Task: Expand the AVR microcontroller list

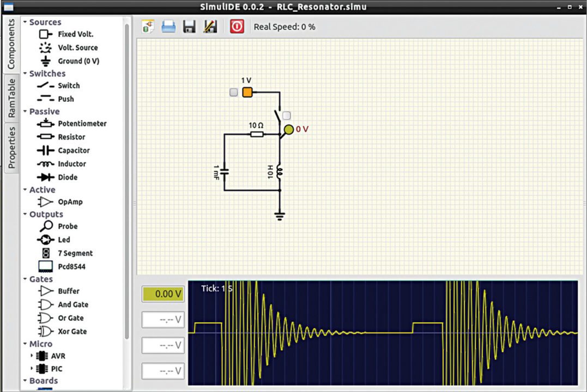Action: tap(32, 355)
